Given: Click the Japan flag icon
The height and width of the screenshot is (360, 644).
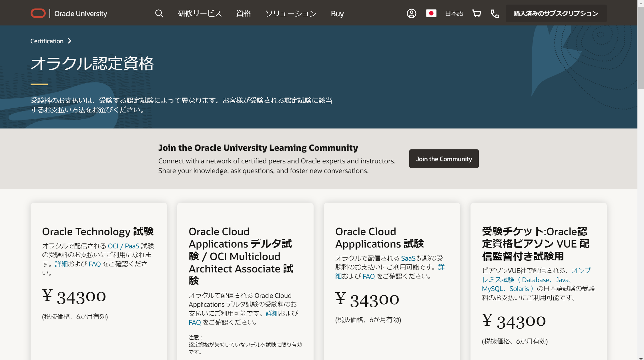Looking at the screenshot, I should tap(431, 13).
